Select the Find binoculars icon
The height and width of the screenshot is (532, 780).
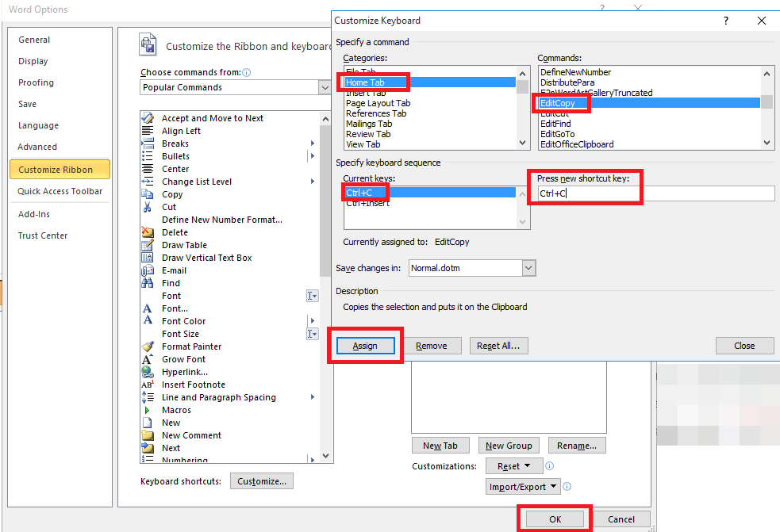(x=148, y=283)
